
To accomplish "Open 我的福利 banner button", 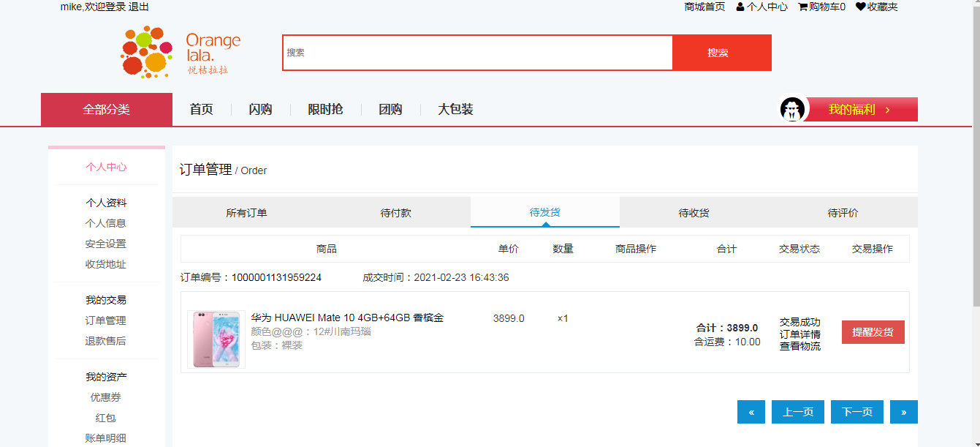I will (x=861, y=110).
